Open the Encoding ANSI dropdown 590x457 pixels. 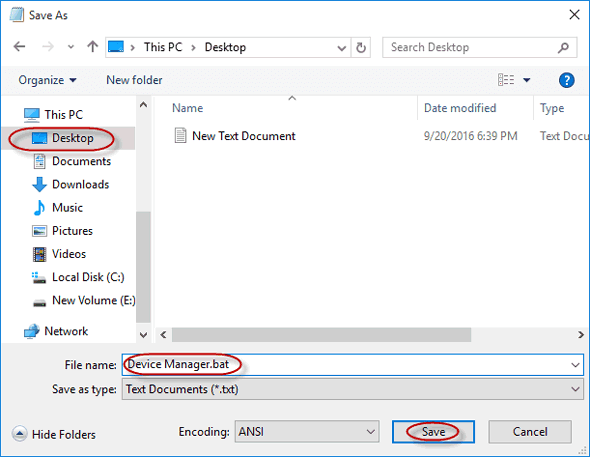tap(307, 431)
